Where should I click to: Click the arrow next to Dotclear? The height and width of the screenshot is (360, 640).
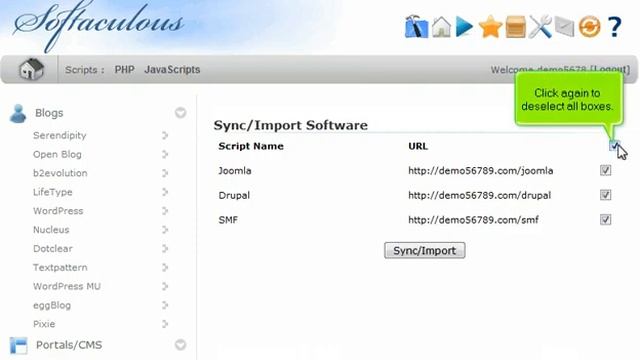(x=165, y=249)
